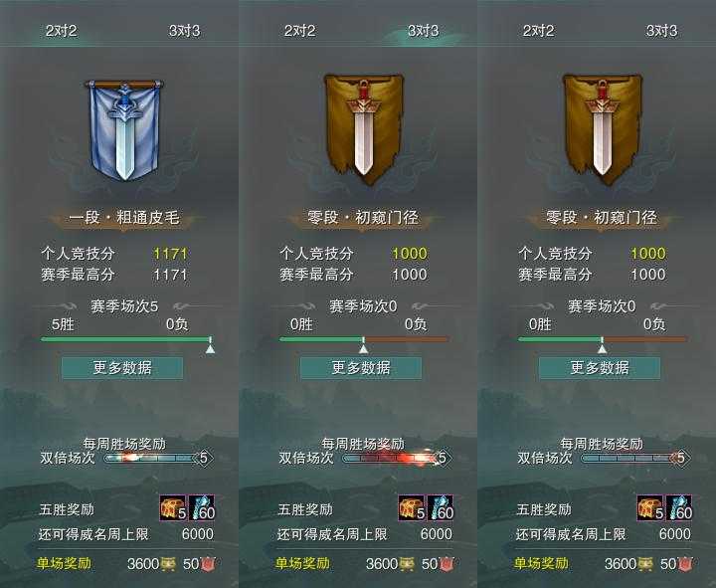Click treasure chest reward icon in middle panel
The width and height of the screenshot is (716, 588).
(412, 507)
